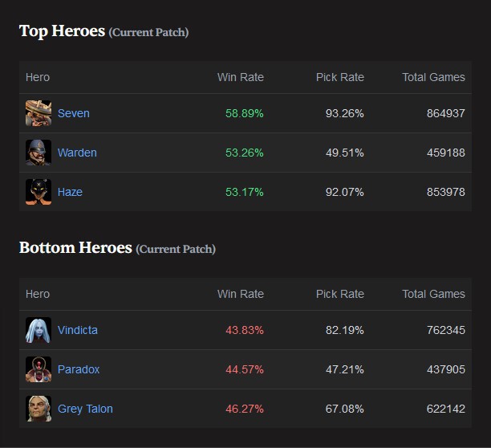Click the Hero column header in Top Heroes
491x448 pixels.
(x=38, y=77)
